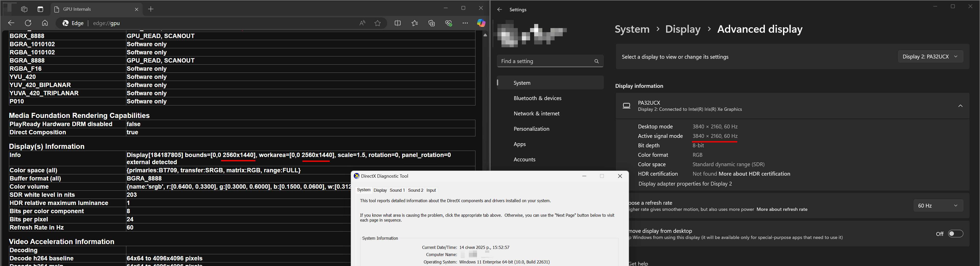980x266 pixels.
Task: Click the Bit depth value 8-bit
Action: tap(698, 145)
